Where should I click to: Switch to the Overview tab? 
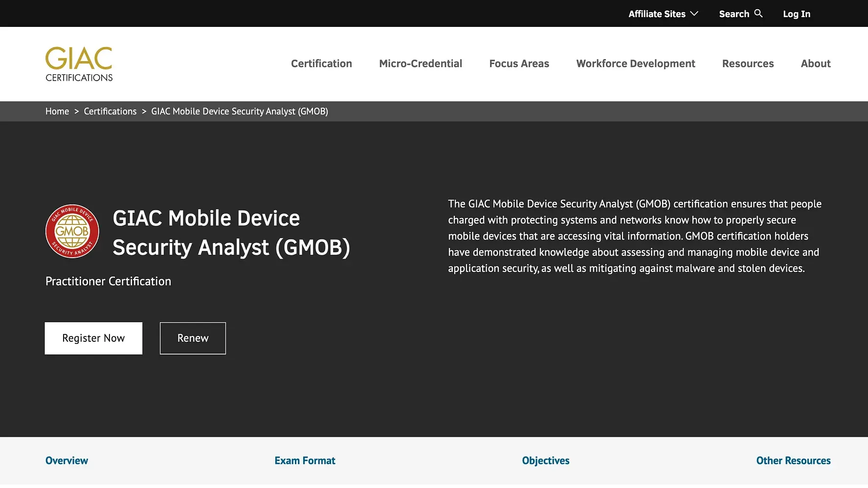pos(67,461)
